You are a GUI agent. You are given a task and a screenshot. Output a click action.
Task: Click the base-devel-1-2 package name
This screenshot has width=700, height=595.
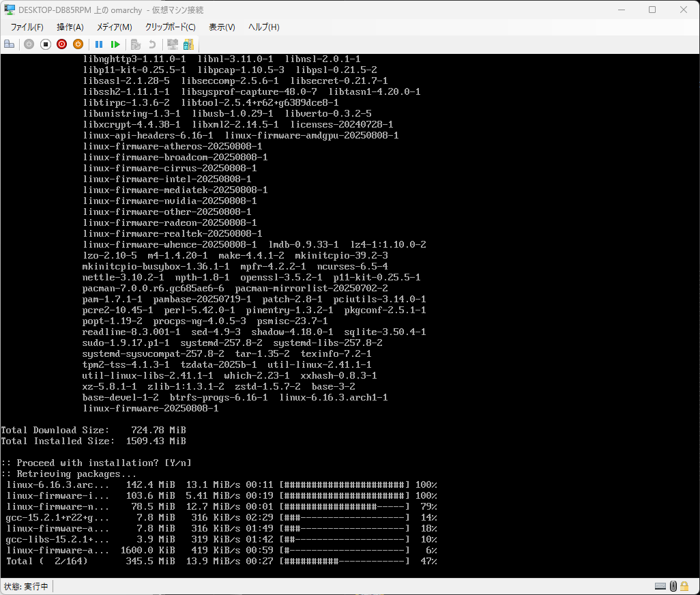point(121,397)
